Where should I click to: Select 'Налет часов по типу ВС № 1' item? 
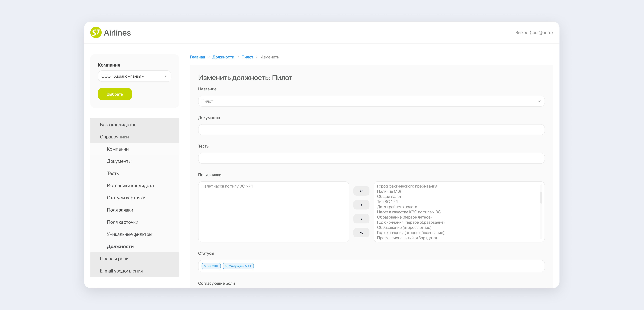(x=227, y=186)
